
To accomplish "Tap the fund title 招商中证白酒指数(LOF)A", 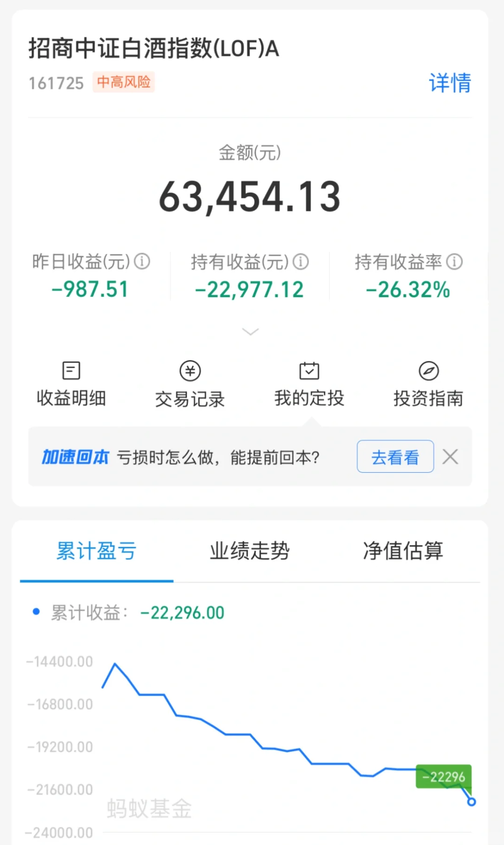I will [154, 49].
